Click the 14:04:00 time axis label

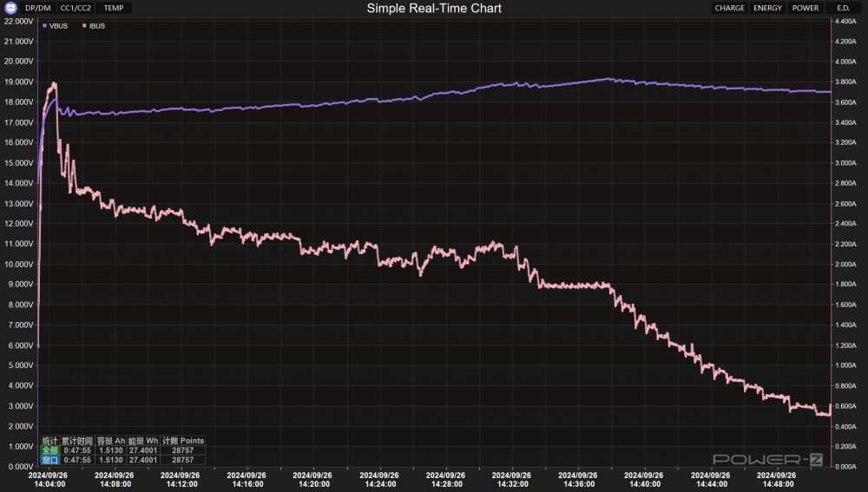click(x=49, y=484)
